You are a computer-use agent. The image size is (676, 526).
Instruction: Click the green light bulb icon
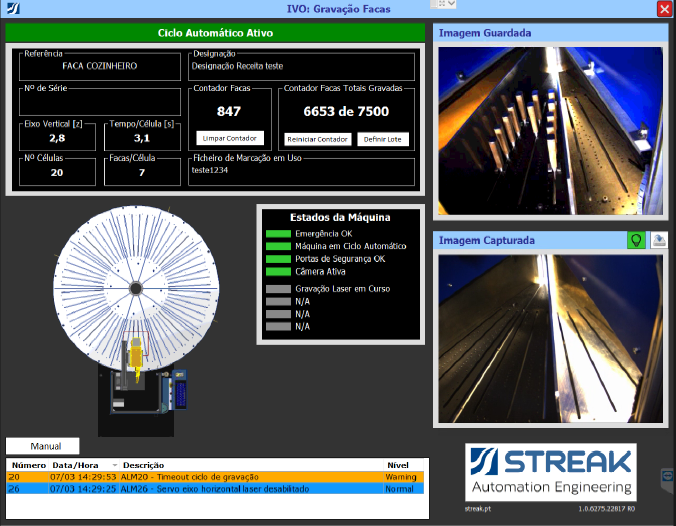point(634,240)
